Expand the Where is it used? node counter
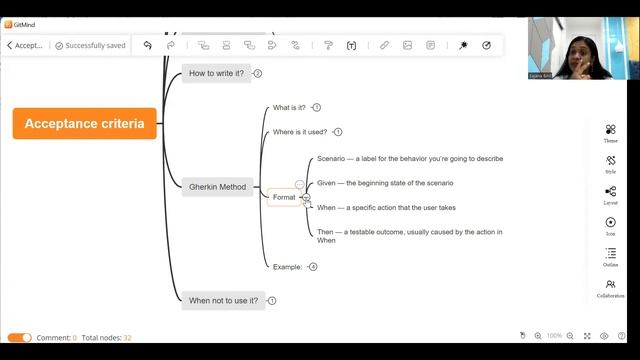This screenshot has height=360, width=640. point(338,132)
